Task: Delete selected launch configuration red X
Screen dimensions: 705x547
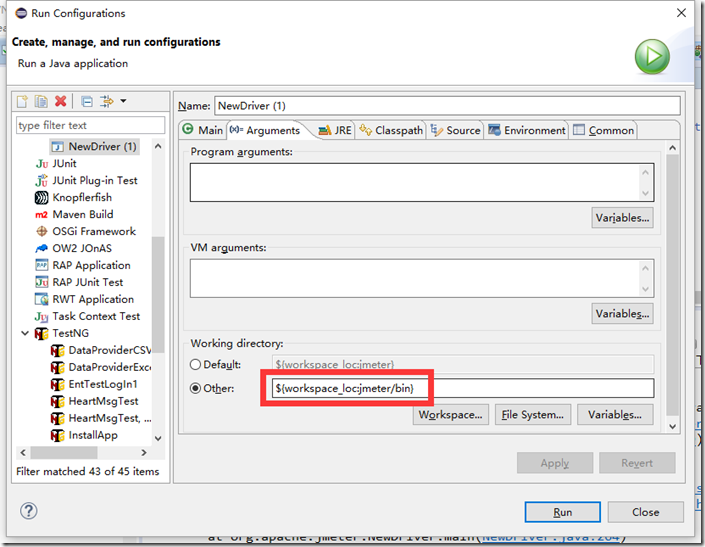Action: click(x=61, y=101)
